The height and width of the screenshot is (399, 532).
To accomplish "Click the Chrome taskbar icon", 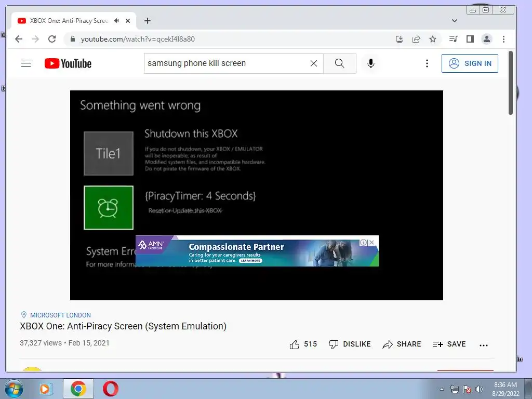I will click(78, 389).
